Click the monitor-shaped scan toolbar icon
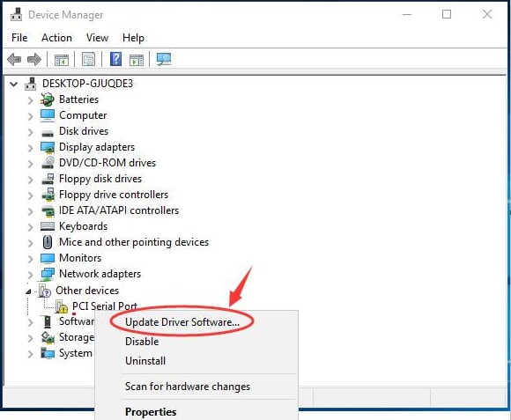The height and width of the screenshot is (420, 511). (x=164, y=59)
